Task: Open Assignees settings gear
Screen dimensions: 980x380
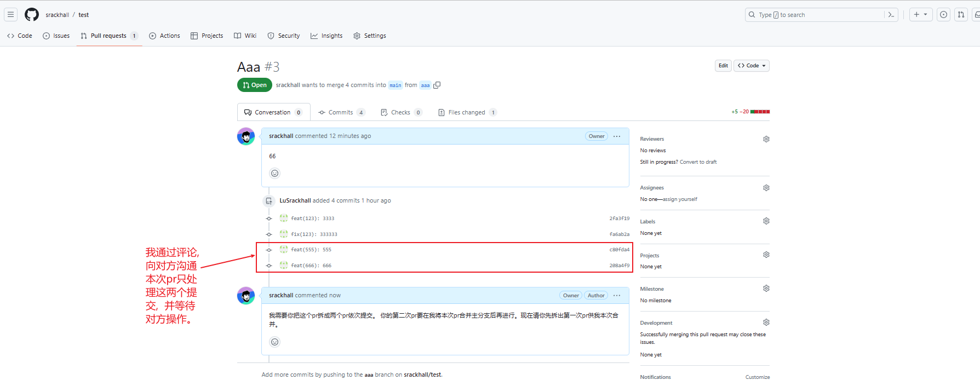Action: point(766,188)
